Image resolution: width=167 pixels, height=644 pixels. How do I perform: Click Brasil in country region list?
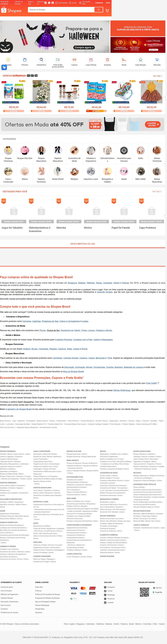click(131, 624)
